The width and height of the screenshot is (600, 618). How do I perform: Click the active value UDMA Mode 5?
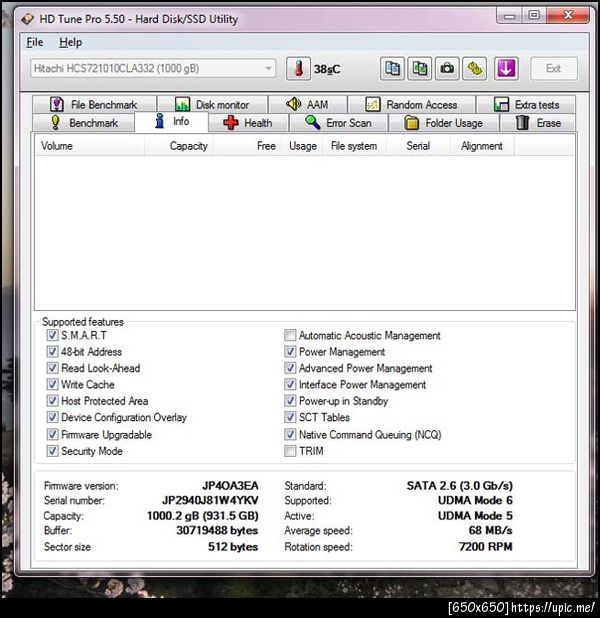point(475,516)
